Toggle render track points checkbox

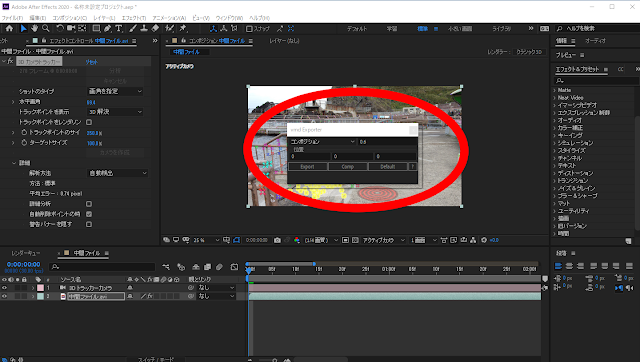coord(89,122)
